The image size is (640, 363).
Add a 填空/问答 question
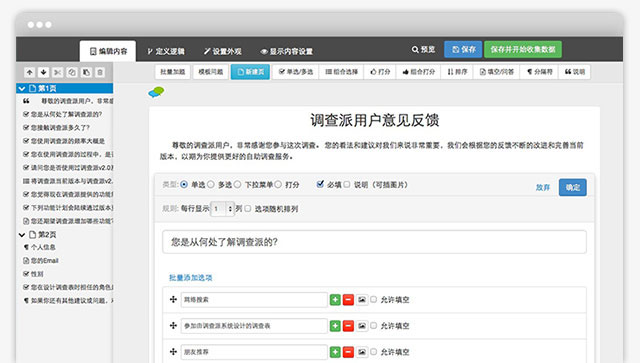pyautogui.click(x=497, y=72)
